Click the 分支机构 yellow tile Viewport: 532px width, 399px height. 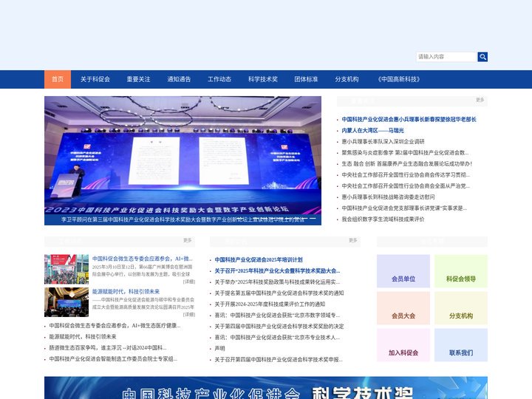(x=461, y=308)
